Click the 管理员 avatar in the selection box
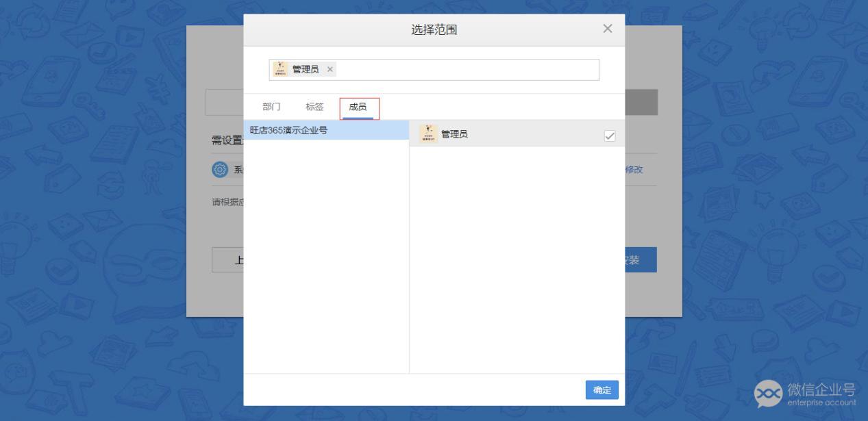 (280, 69)
